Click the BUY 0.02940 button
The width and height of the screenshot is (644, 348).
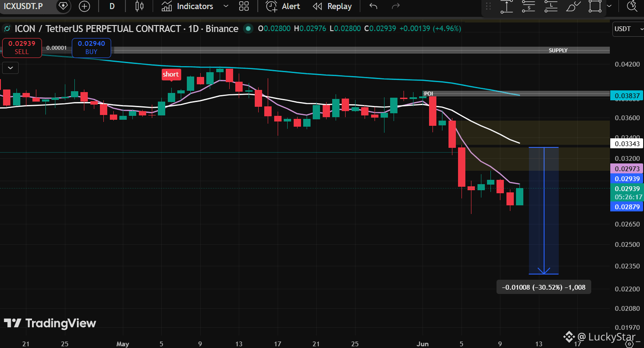(x=91, y=48)
